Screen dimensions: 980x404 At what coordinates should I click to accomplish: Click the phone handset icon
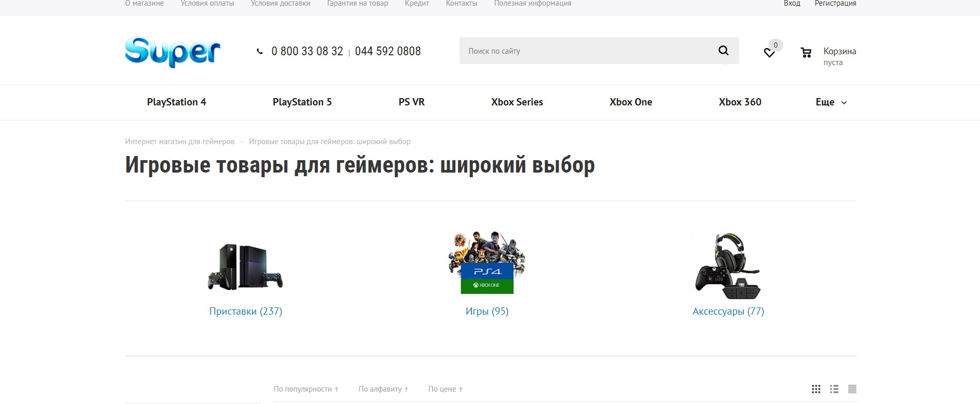click(x=259, y=51)
